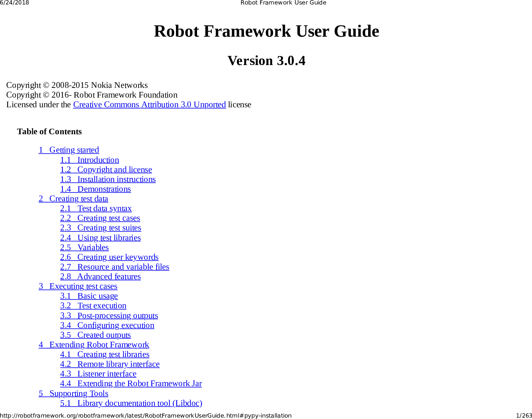Open the '5.1 Library documentation tool (Libdoc)' link
This screenshot has width=532, height=419.
131,403
